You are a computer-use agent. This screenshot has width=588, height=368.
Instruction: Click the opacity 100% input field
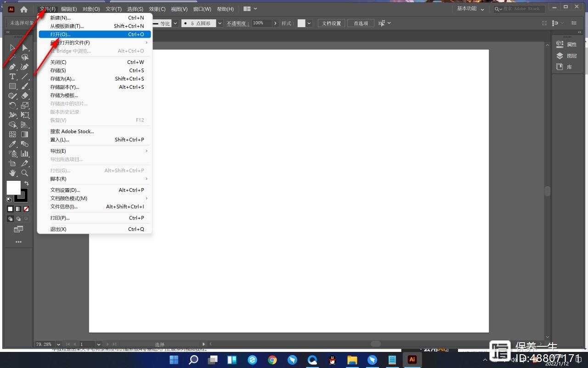261,23
